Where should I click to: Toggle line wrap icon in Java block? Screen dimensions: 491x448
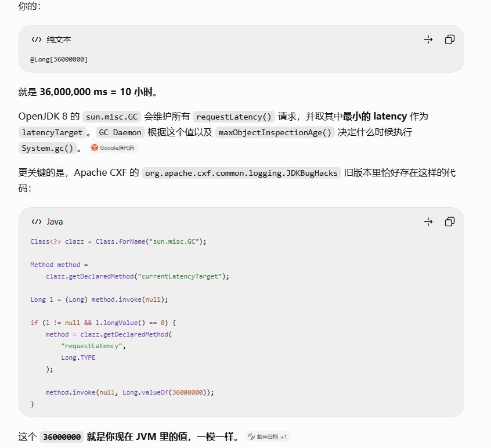[x=428, y=222]
